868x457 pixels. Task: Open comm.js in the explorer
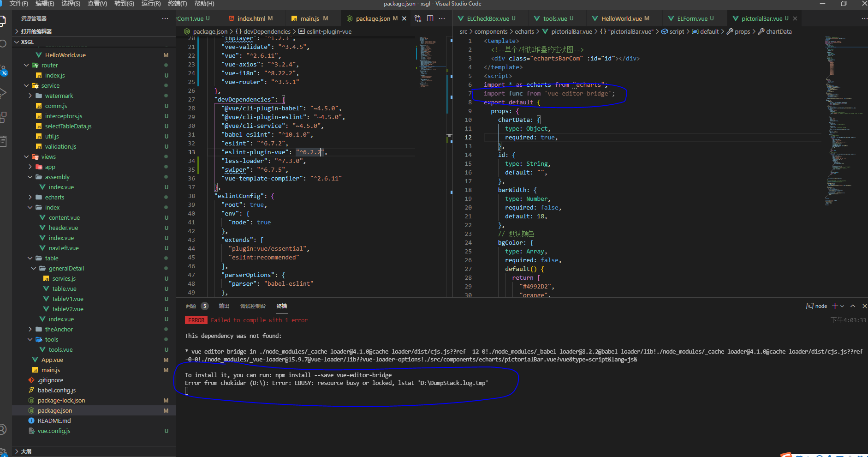pos(94,106)
